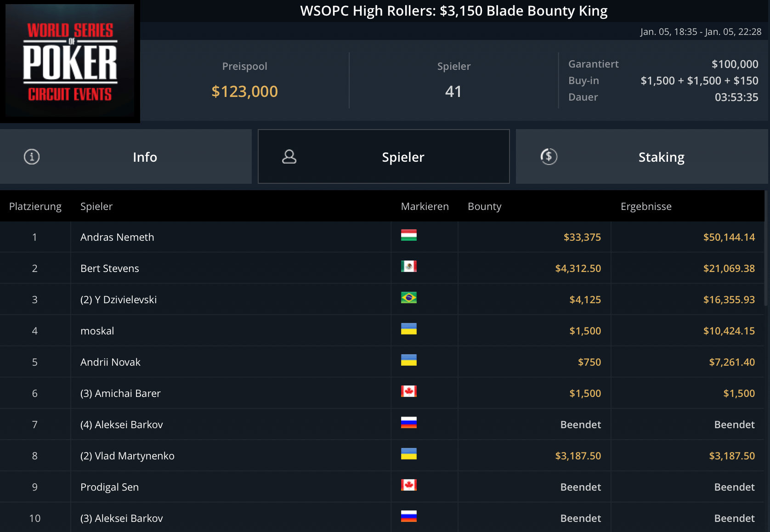Click the Spieler tab person icon

pos(289,157)
